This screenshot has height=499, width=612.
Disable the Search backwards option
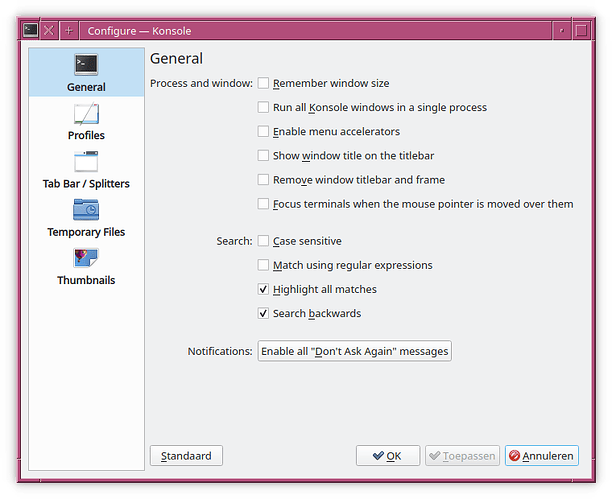[x=264, y=313]
